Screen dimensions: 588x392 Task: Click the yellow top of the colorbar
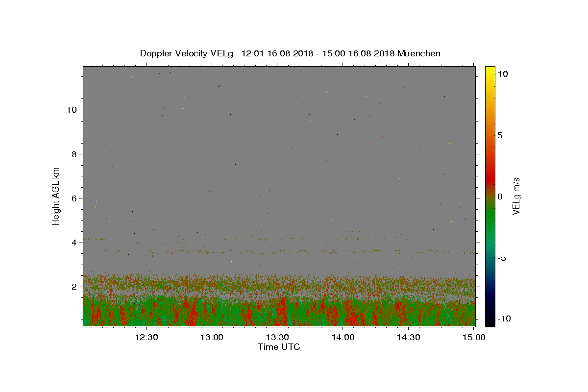click(490, 70)
